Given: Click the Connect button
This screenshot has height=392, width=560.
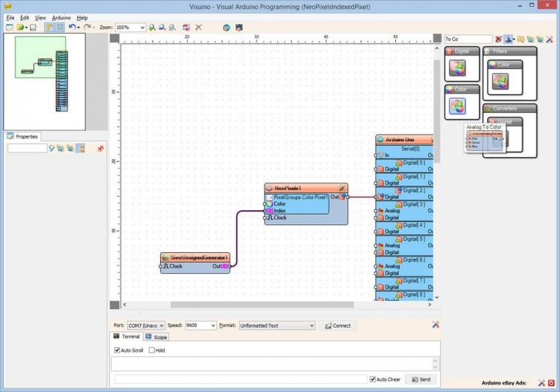Looking at the screenshot, I should click(x=337, y=325).
